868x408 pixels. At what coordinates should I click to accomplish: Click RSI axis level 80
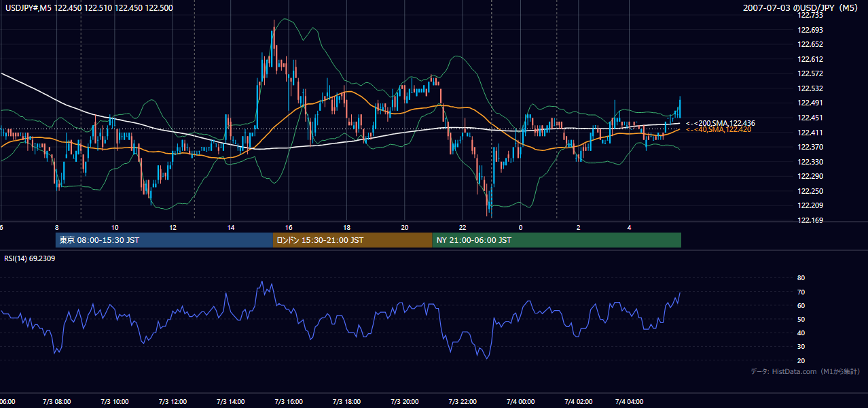pos(801,278)
